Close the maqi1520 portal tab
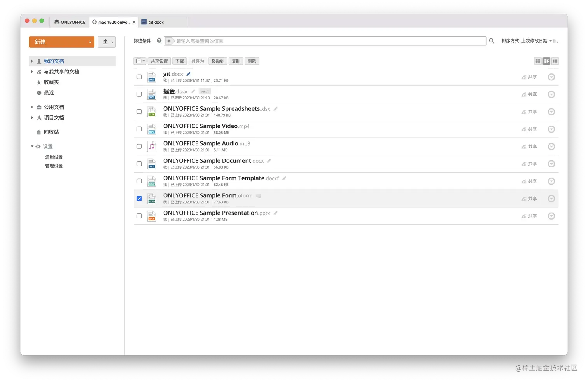 click(134, 22)
